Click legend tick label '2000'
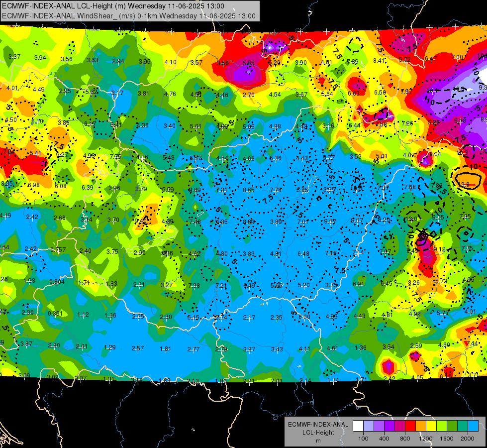The width and height of the screenshot is (487, 448). point(468,439)
